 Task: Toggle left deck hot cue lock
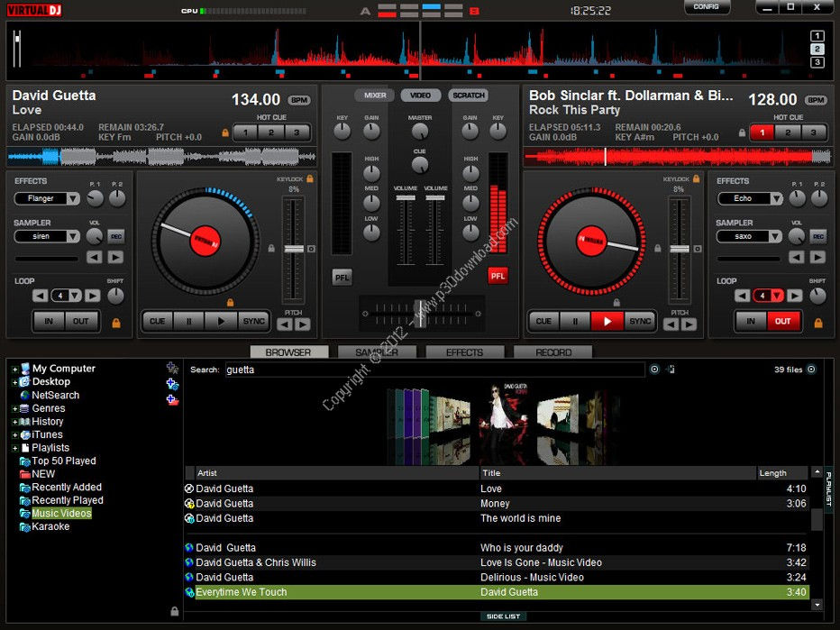(x=225, y=132)
